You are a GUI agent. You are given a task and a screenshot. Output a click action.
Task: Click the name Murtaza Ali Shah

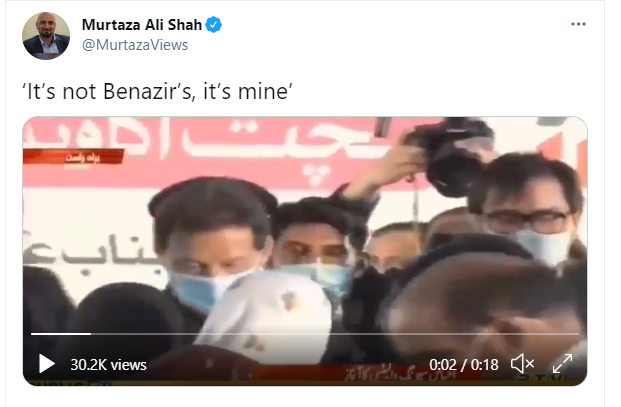pos(142,25)
